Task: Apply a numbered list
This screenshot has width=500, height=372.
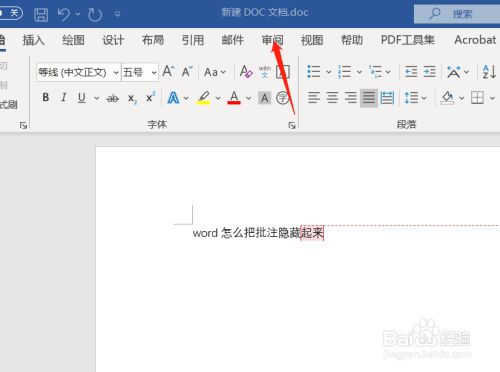Action: tap(344, 72)
